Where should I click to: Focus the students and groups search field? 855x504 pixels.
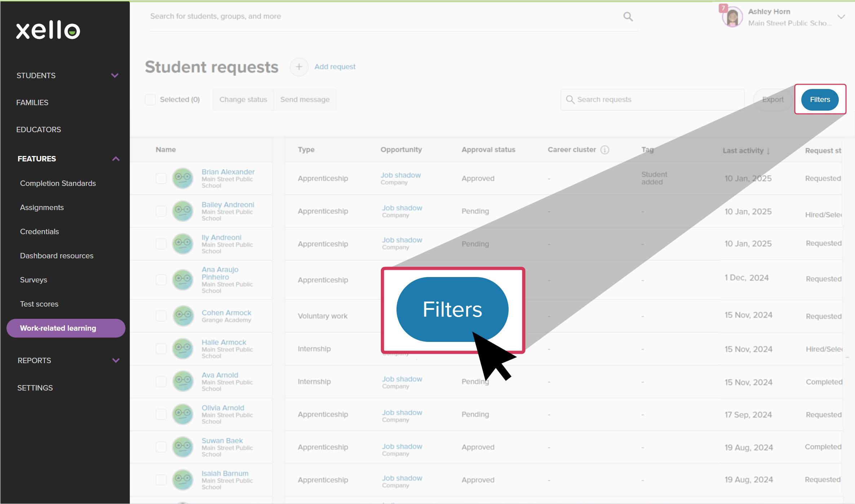tap(394, 17)
